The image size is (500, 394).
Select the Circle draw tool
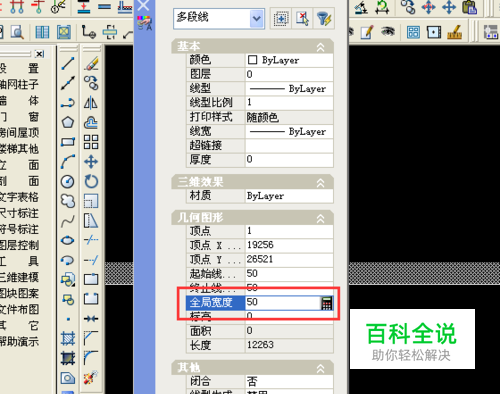[68, 181]
